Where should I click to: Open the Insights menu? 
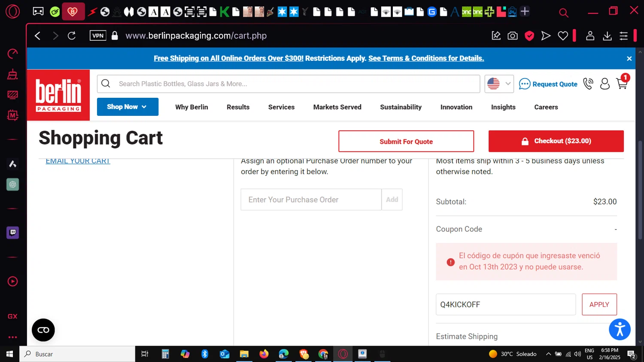click(503, 107)
